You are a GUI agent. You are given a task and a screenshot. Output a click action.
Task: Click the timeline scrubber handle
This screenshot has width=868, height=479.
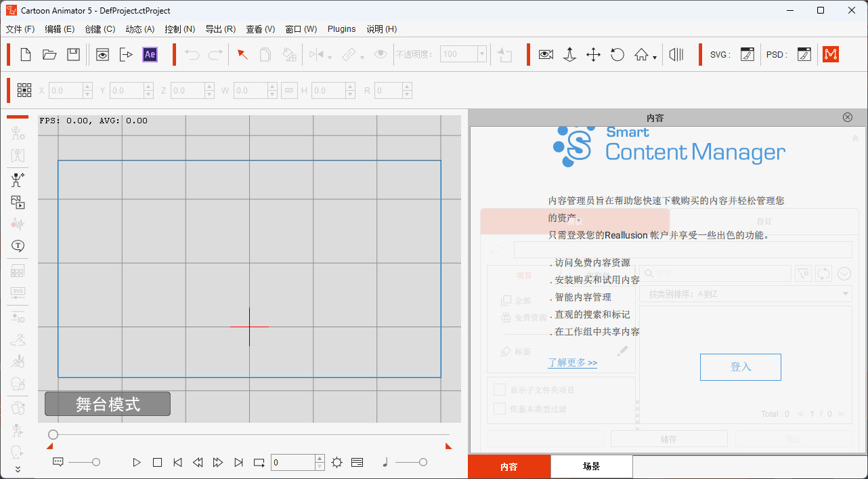click(x=53, y=434)
